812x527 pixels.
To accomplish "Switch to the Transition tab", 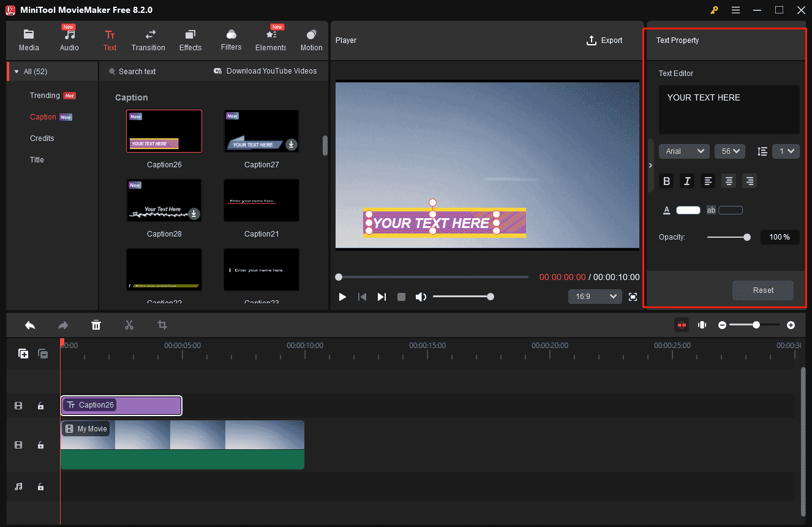I will pyautogui.click(x=148, y=40).
